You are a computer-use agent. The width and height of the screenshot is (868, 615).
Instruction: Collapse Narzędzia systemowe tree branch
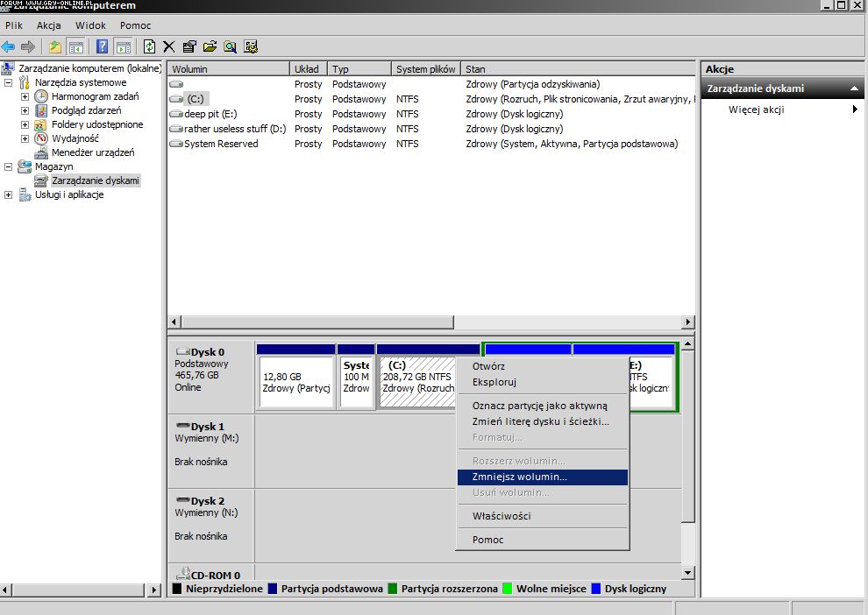[8, 83]
